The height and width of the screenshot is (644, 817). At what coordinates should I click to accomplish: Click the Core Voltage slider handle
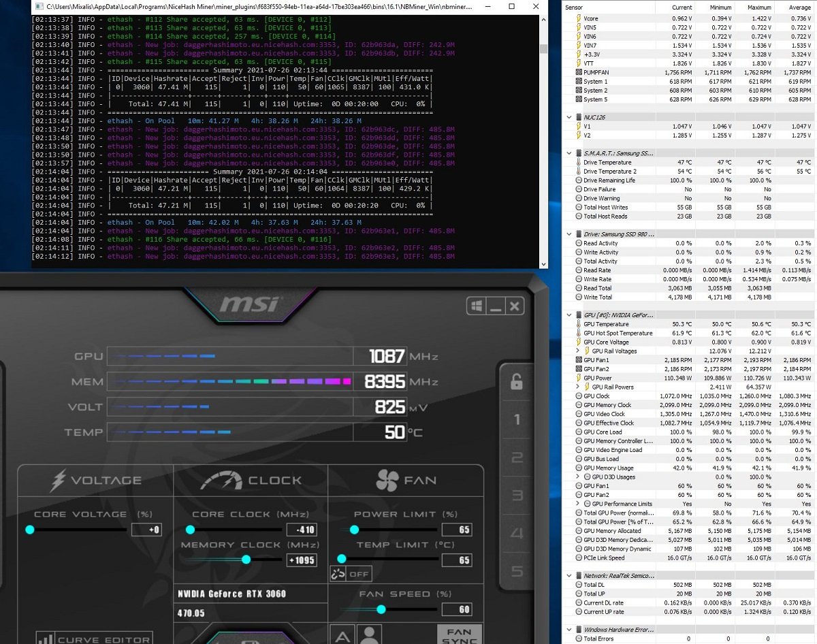click(x=29, y=529)
